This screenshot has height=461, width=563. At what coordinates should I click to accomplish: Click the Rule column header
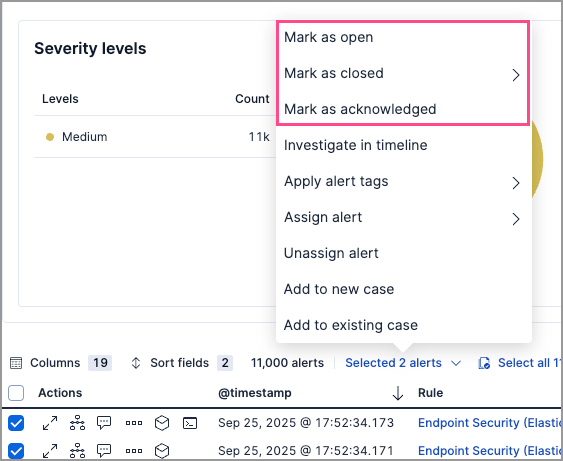click(430, 393)
